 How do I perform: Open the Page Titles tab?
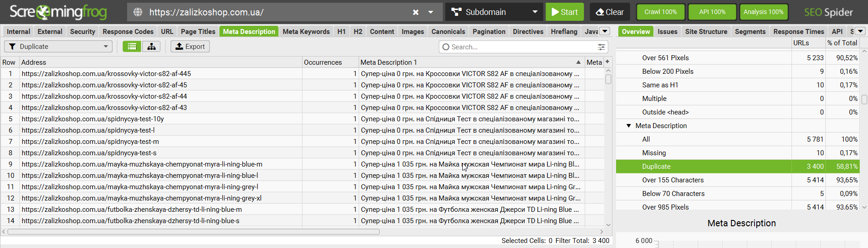tap(198, 31)
